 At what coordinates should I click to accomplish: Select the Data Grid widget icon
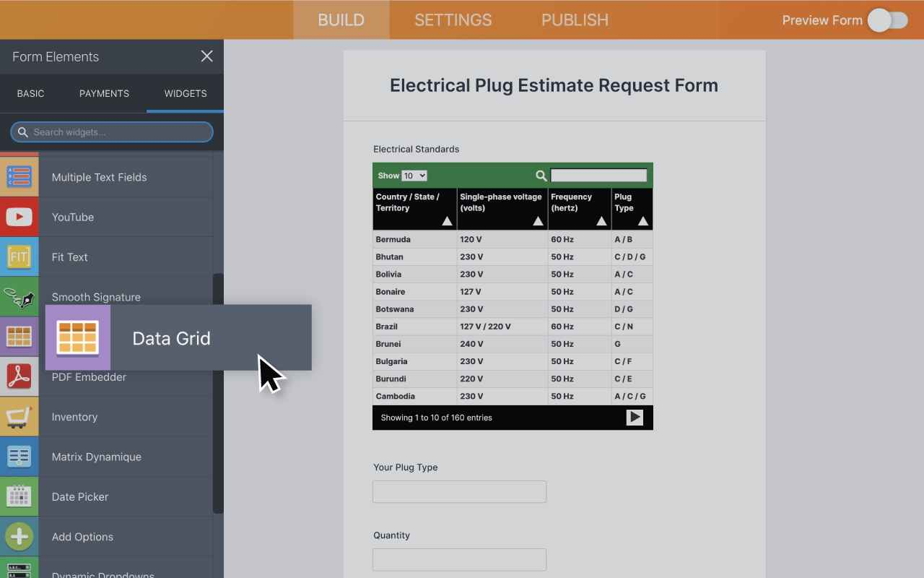click(77, 337)
